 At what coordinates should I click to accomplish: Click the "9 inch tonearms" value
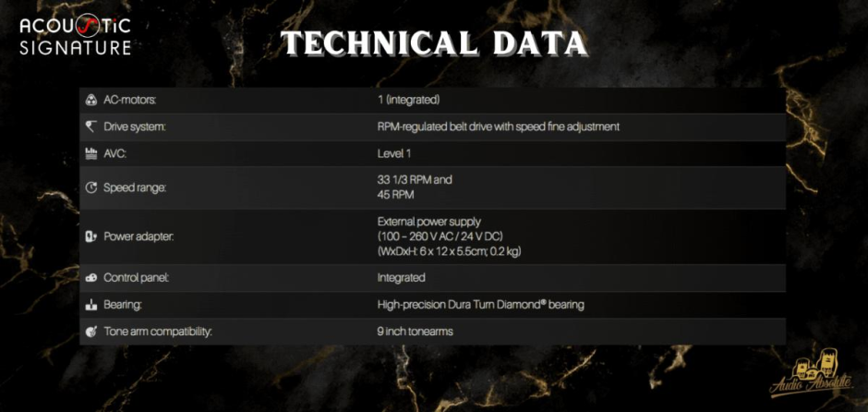tap(415, 331)
